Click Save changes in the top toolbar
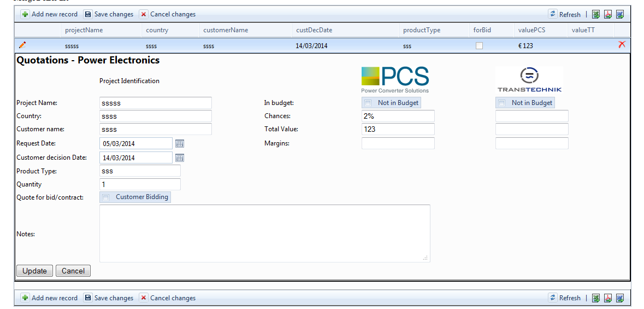Screen dimensions: 644x309 (109, 14)
